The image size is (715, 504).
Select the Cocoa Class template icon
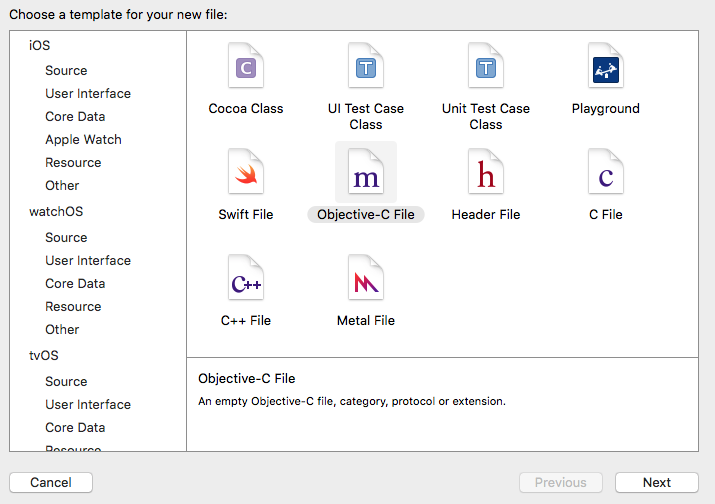tap(246, 65)
